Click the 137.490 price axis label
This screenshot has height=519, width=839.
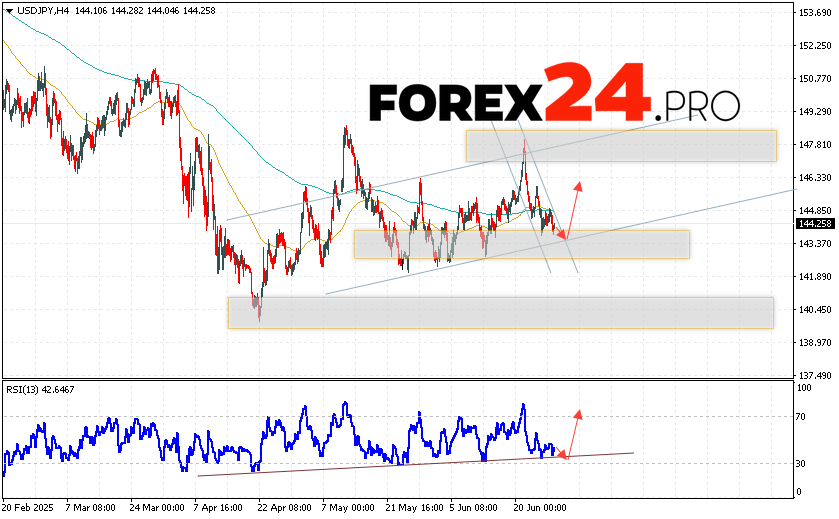[x=815, y=375]
